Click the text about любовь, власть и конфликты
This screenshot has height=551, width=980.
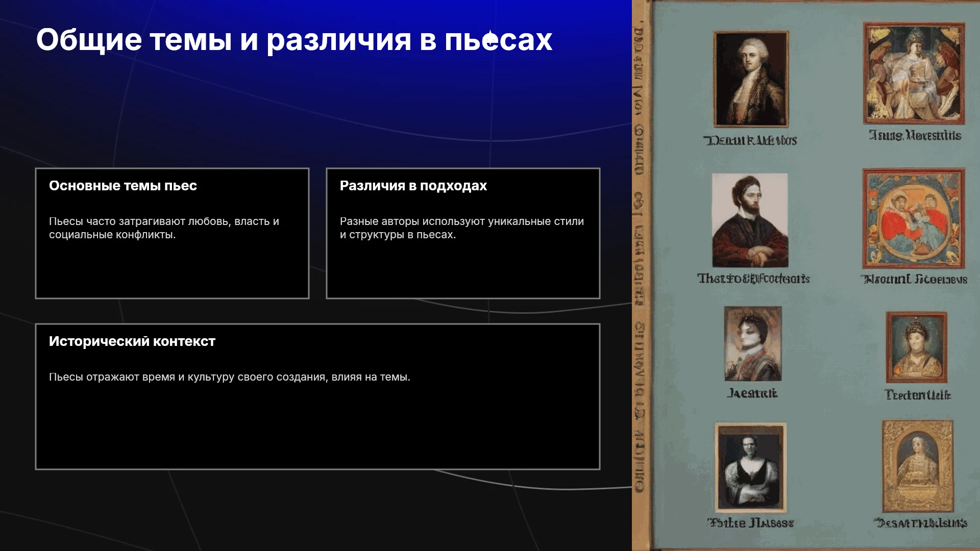(164, 228)
